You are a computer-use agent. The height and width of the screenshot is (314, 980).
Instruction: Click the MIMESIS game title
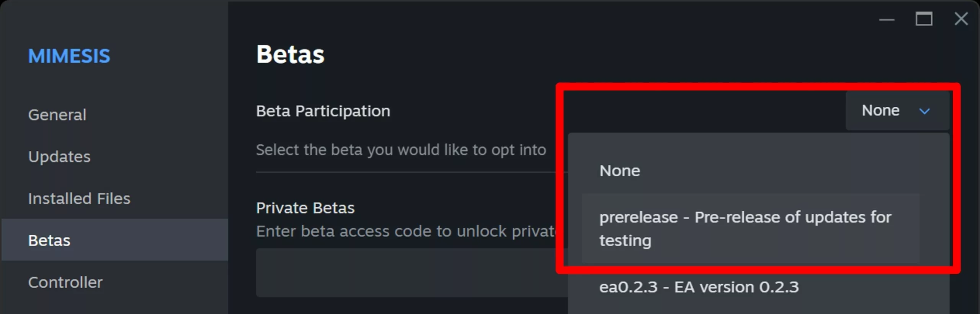coord(69,56)
